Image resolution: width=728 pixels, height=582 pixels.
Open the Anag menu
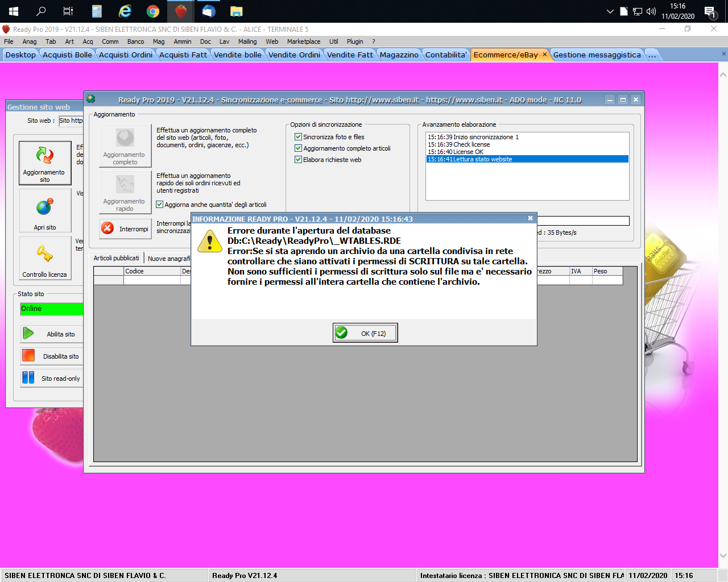(x=30, y=41)
